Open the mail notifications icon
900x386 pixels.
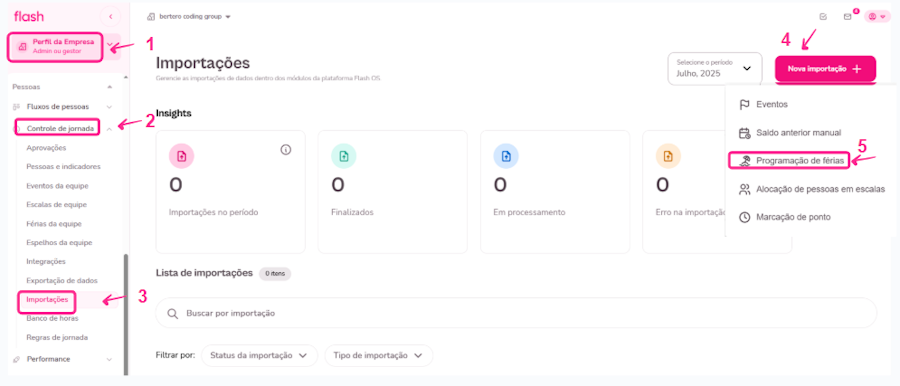[847, 17]
